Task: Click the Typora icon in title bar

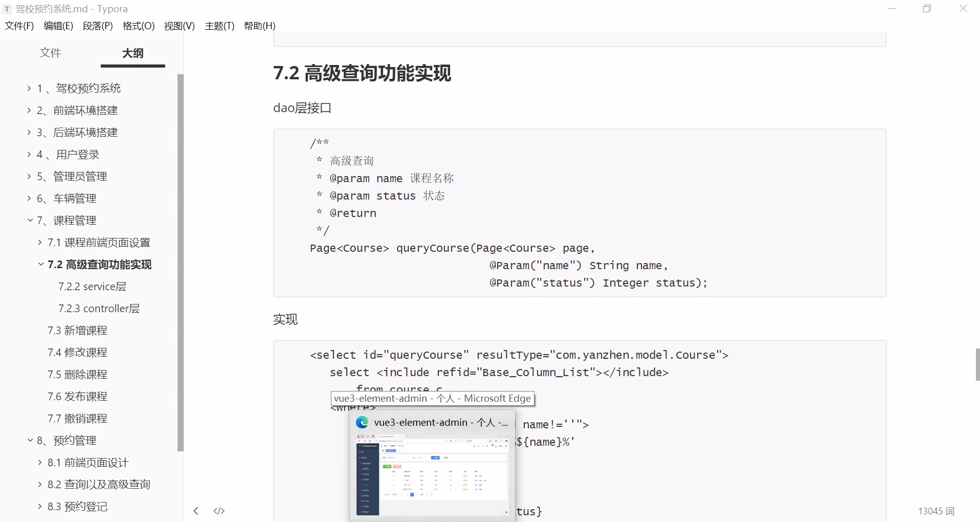Action: (7, 9)
